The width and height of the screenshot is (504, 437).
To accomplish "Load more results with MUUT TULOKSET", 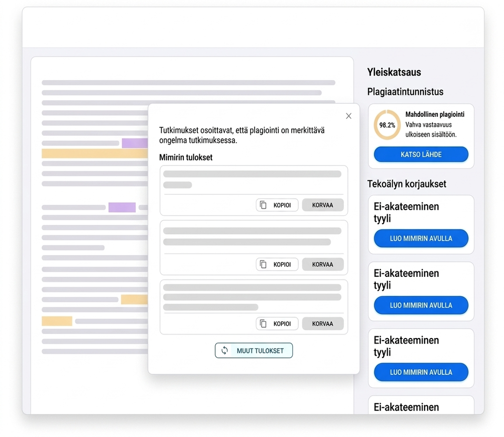I will 253,350.
